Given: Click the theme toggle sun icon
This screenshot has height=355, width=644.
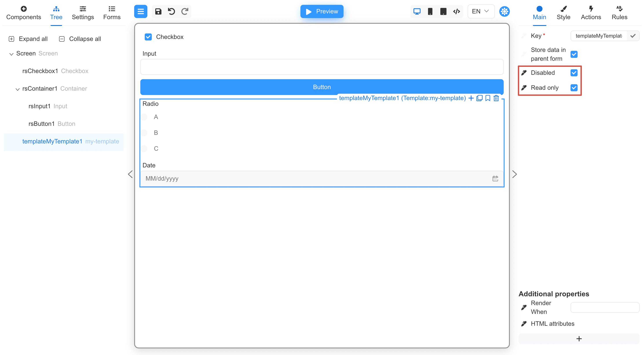Looking at the screenshot, I should [504, 11].
